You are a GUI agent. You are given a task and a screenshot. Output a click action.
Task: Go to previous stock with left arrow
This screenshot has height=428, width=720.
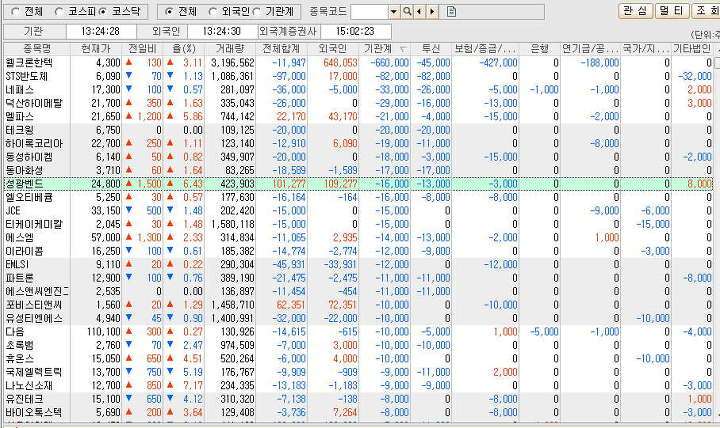pos(419,12)
